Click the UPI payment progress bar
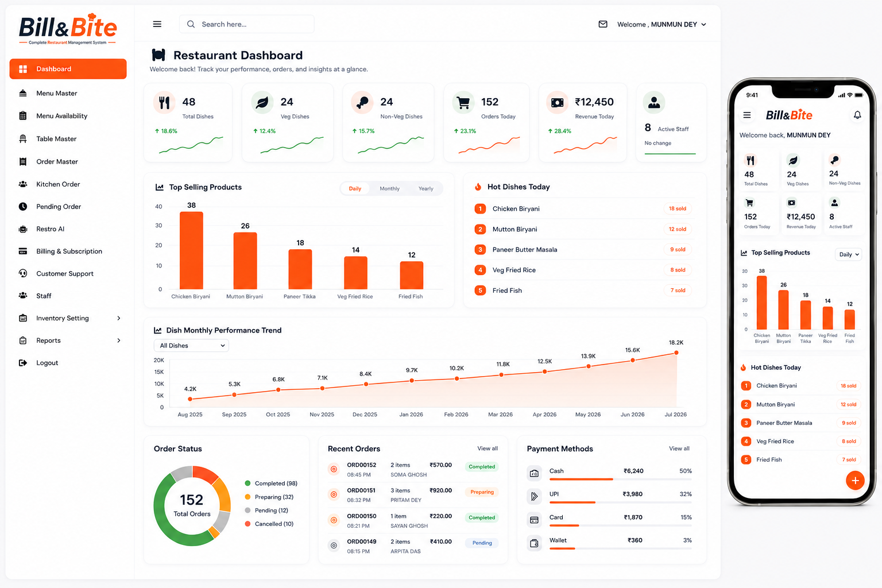The image size is (882, 588). (x=620, y=502)
